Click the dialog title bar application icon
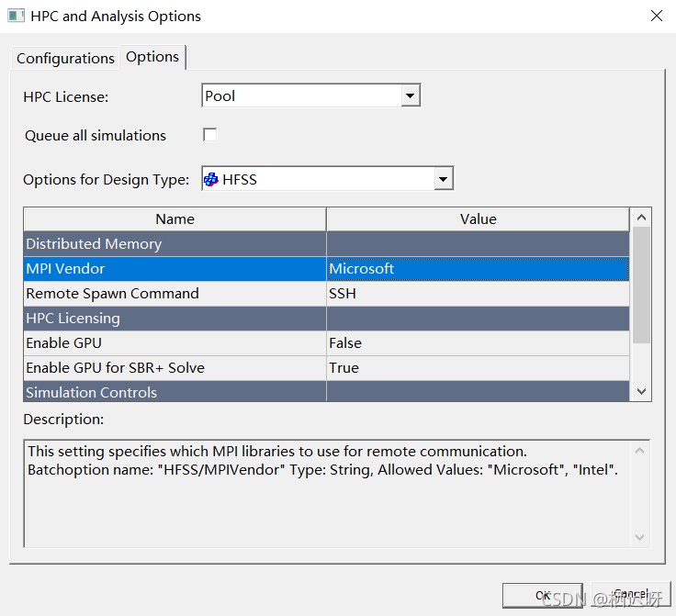 16,16
